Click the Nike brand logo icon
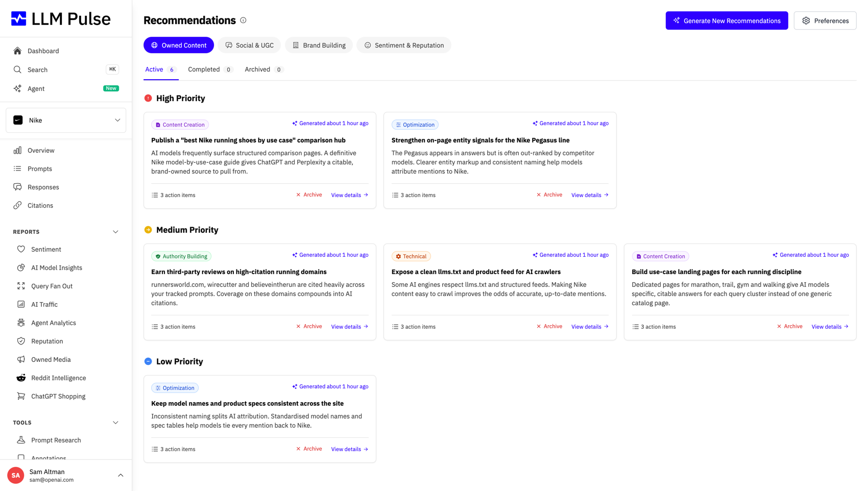Image resolution: width=868 pixels, height=491 pixels. tap(18, 120)
